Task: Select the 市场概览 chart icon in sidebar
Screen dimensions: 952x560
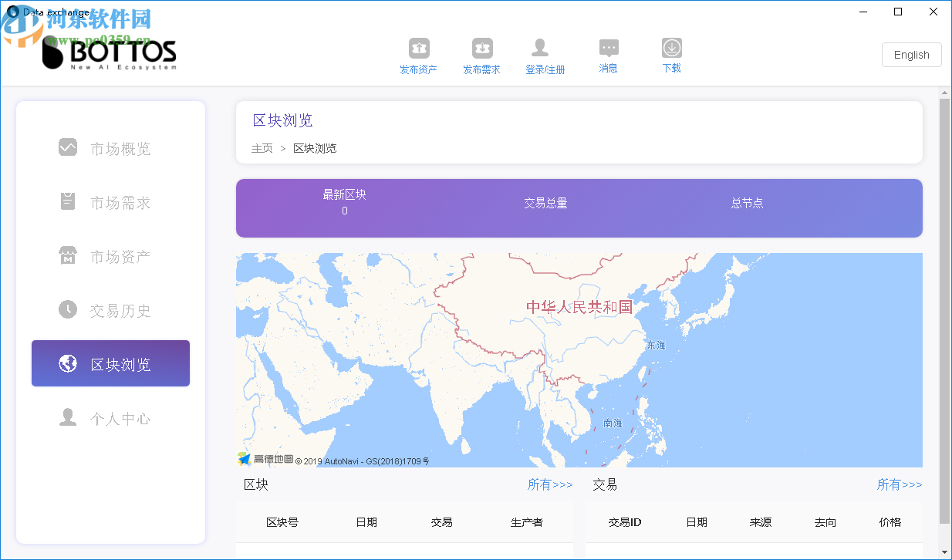Action: coord(67,147)
